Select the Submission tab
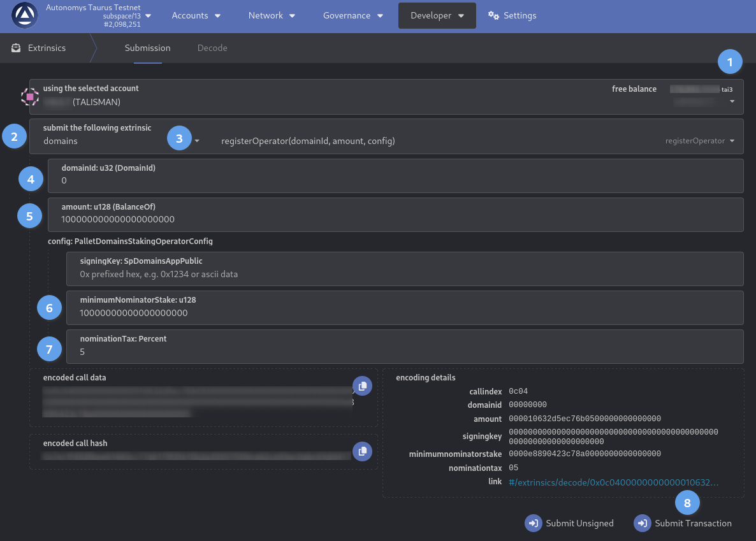This screenshot has height=541, width=756. (x=147, y=48)
